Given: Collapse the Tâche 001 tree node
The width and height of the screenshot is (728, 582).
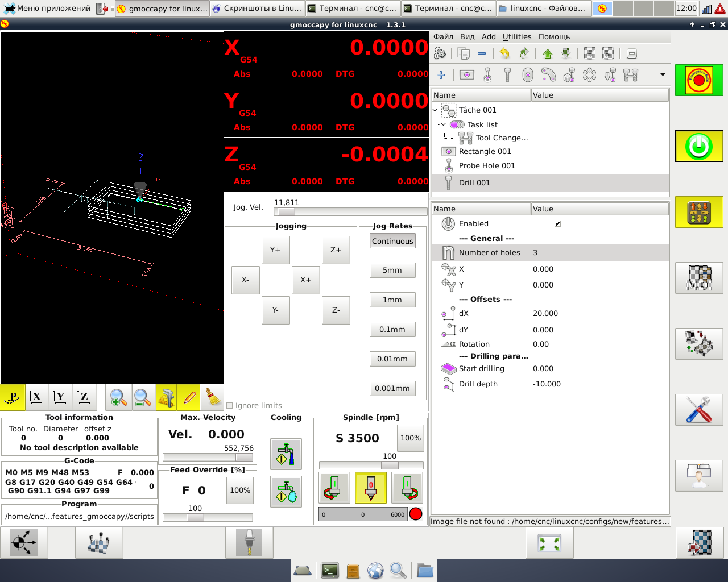Looking at the screenshot, I should coord(435,110).
